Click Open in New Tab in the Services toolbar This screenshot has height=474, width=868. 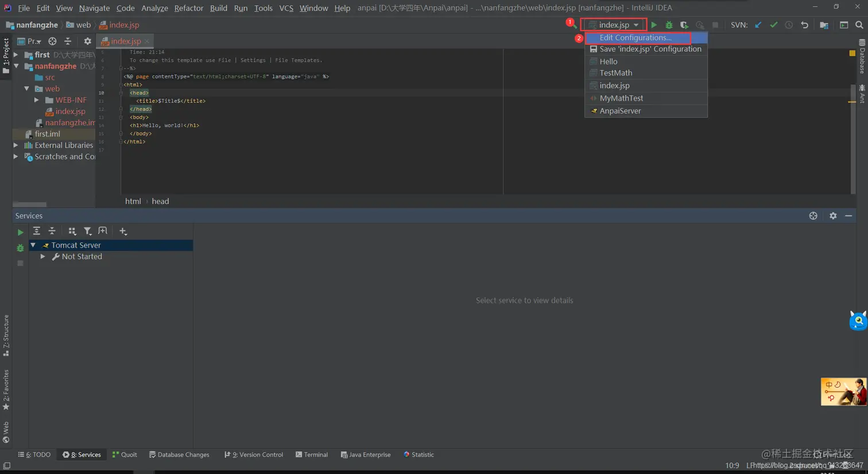point(103,231)
